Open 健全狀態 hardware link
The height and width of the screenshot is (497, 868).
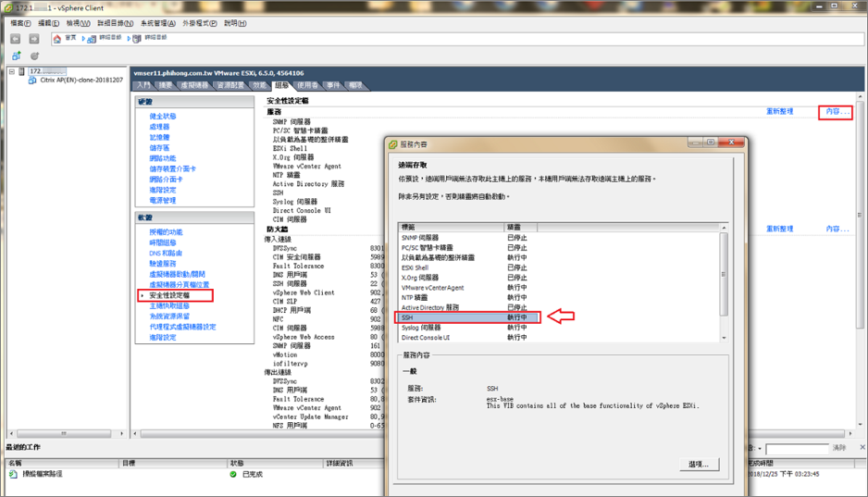pyautogui.click(x=163, y=117)
